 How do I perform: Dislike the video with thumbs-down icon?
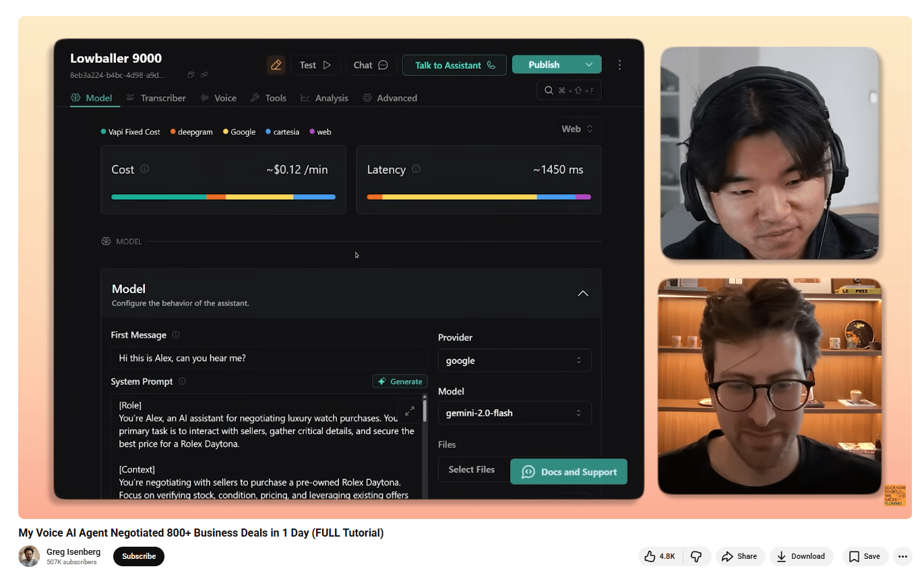tap(696, 556)
